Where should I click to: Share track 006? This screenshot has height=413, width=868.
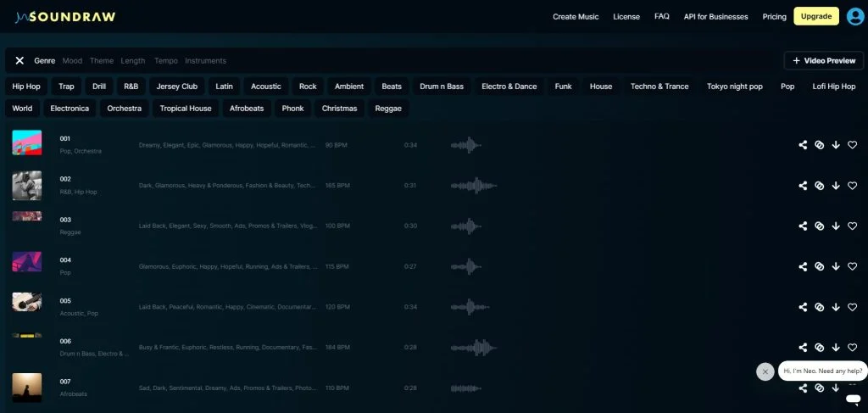pos(803,347)
